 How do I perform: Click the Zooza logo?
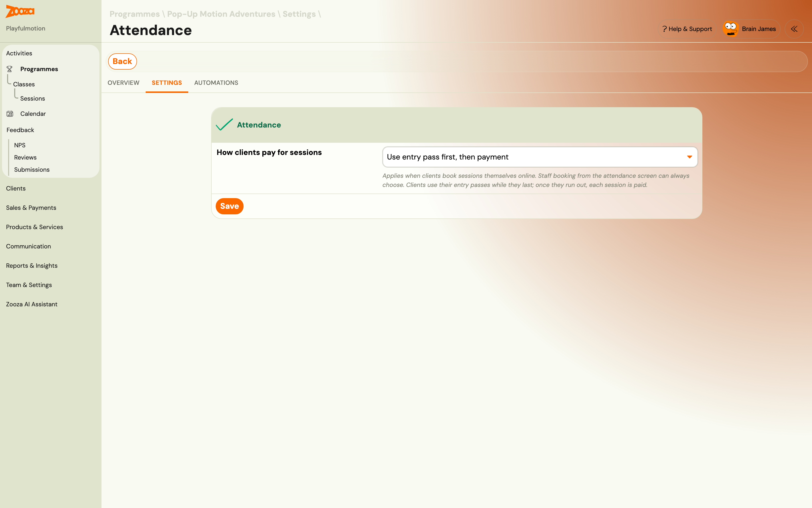point(20,11)
